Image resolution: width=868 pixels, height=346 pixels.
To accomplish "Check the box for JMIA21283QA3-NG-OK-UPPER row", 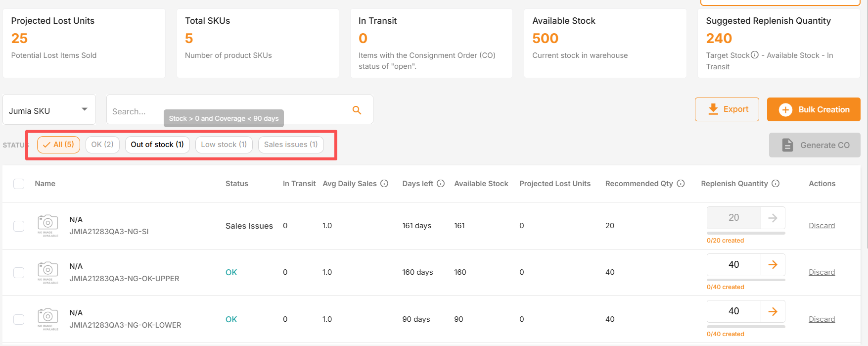I will tap(19, 272).
